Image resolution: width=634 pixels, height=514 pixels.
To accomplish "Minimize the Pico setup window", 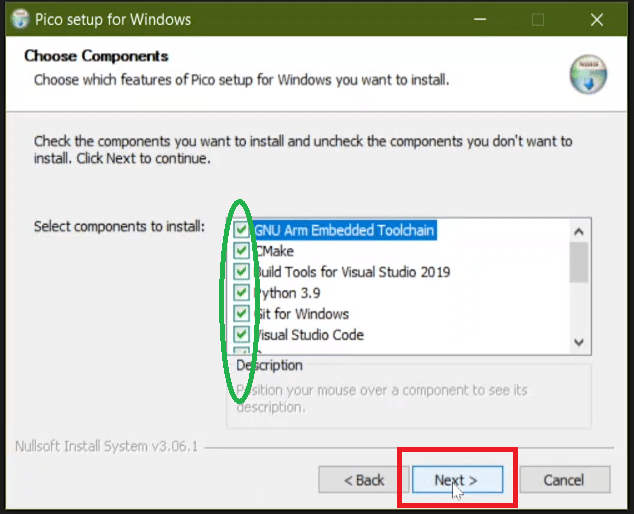I will coord(480,19).
